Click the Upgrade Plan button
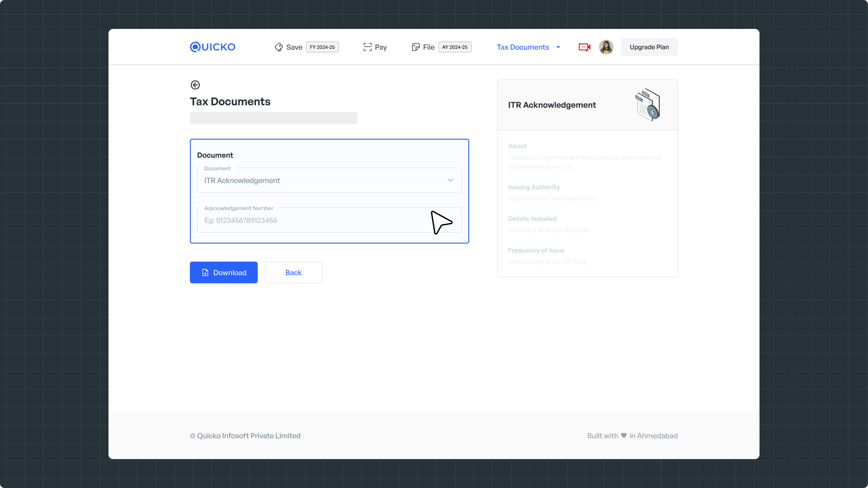The height and width of the screenshot is (488, 868). coord(649,47)
